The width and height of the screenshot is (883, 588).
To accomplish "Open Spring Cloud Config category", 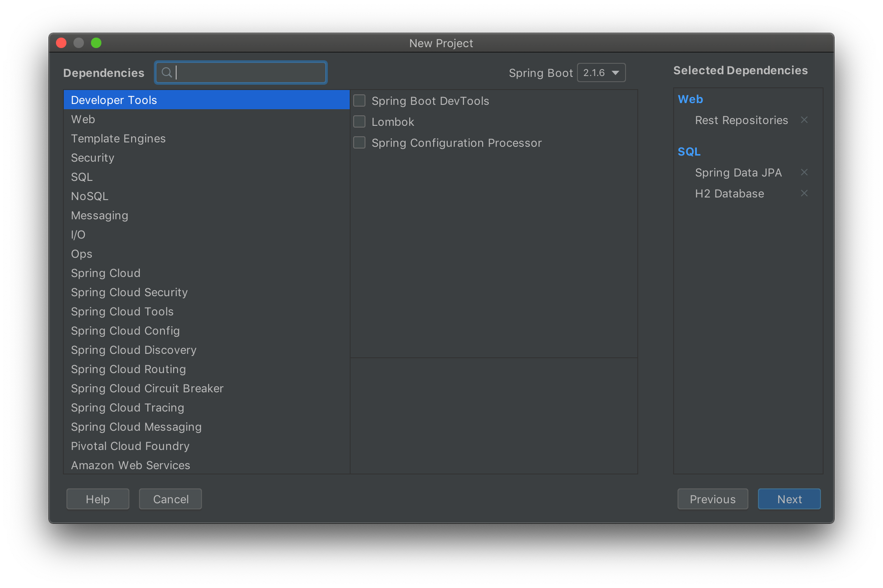I will pyautogui.click(x=206, y=331).
